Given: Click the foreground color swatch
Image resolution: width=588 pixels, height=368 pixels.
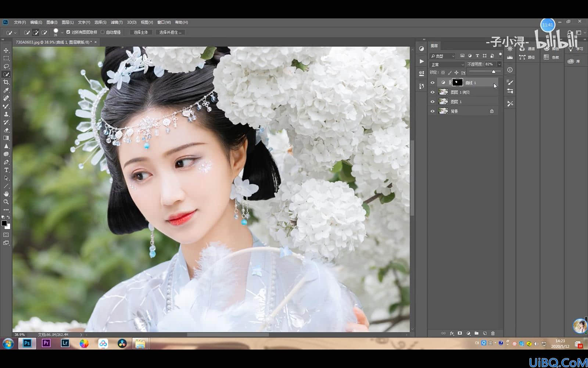Looking at the screenshot, I should pos(4,223).
